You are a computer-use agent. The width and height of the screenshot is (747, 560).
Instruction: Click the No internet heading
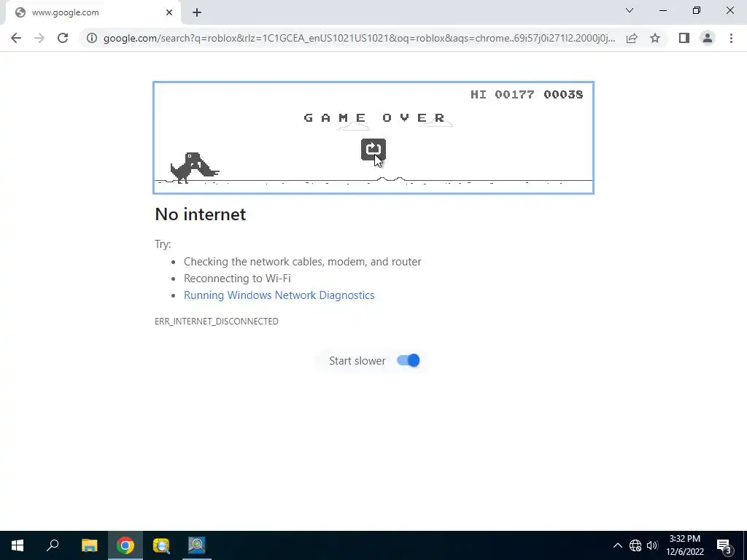pyautogui.click(x=201, y=214)
